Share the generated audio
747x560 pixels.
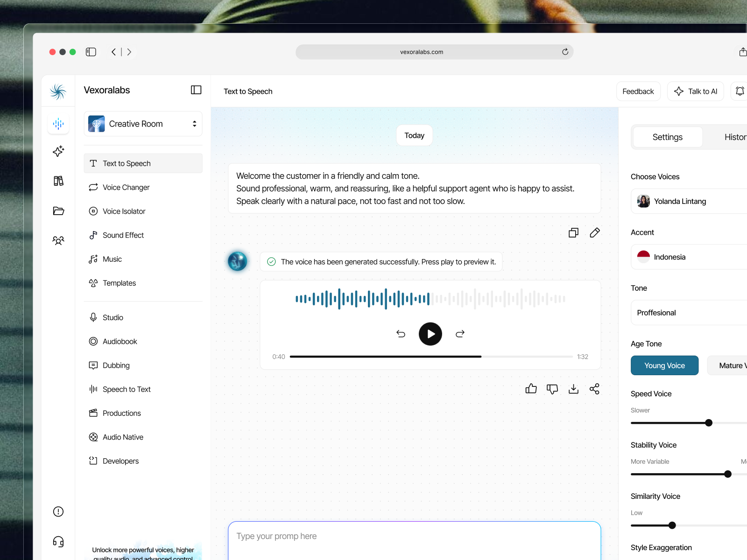coord(594,389)
